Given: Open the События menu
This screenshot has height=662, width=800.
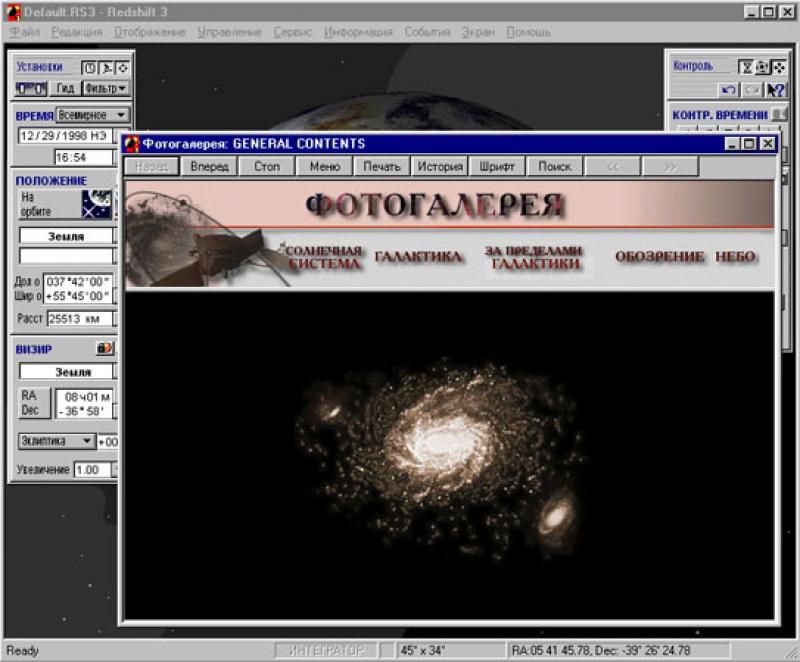Looking at the screenshot, I should (427, 32).
